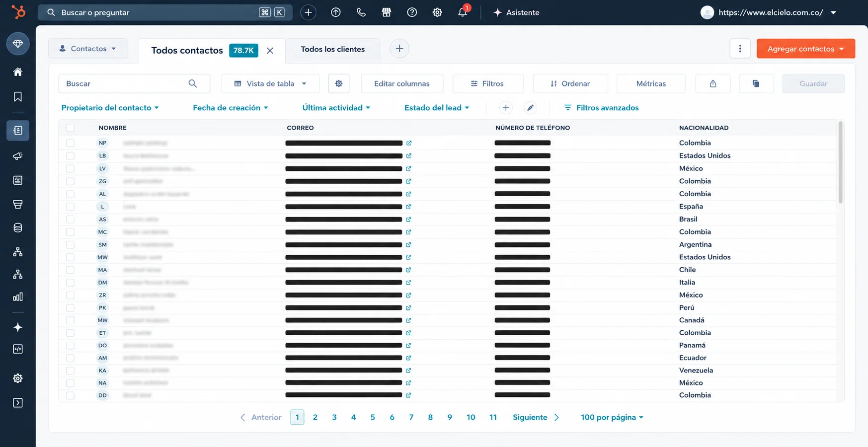The image size is (868, 447).
Task: Open the sparkle AI sidebar icon
Action: pyautogui.click(x=18, y=327)
